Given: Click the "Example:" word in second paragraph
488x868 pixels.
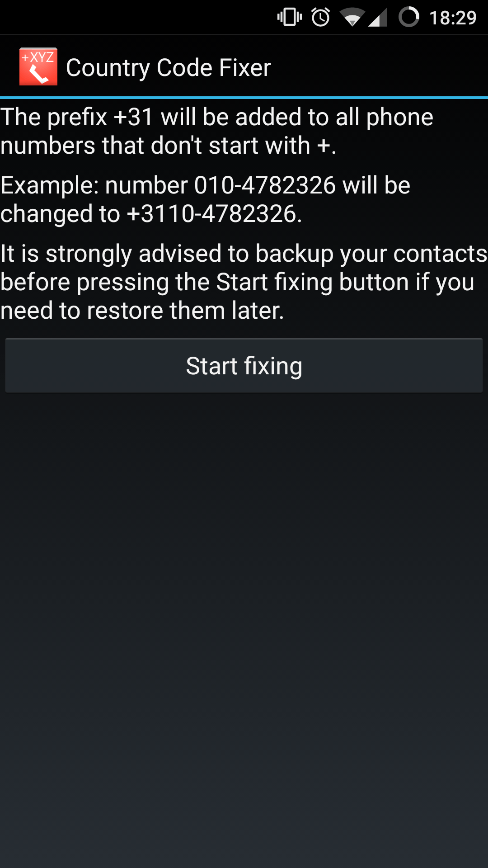Looking at the screenshot, I should coord(49,186).
